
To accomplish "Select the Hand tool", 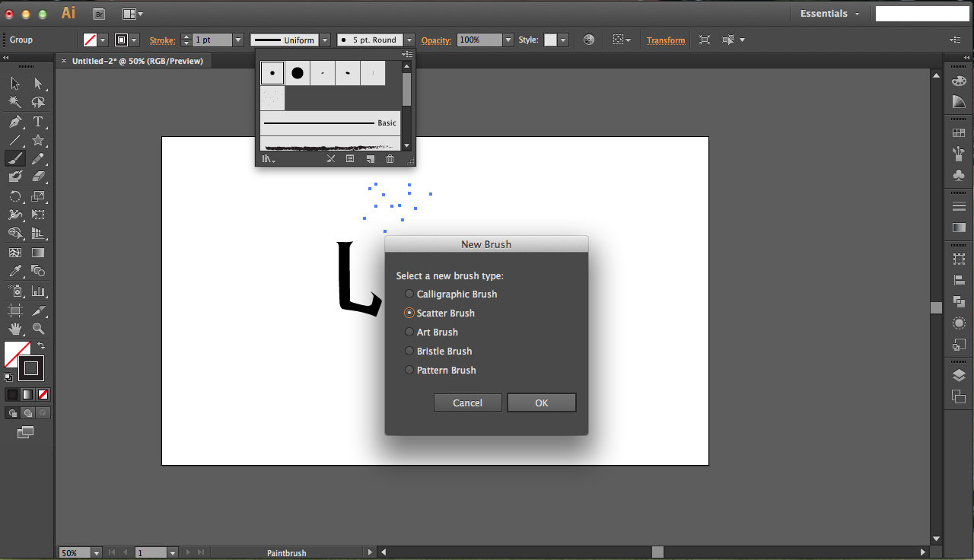I will [x=15, y=329].
